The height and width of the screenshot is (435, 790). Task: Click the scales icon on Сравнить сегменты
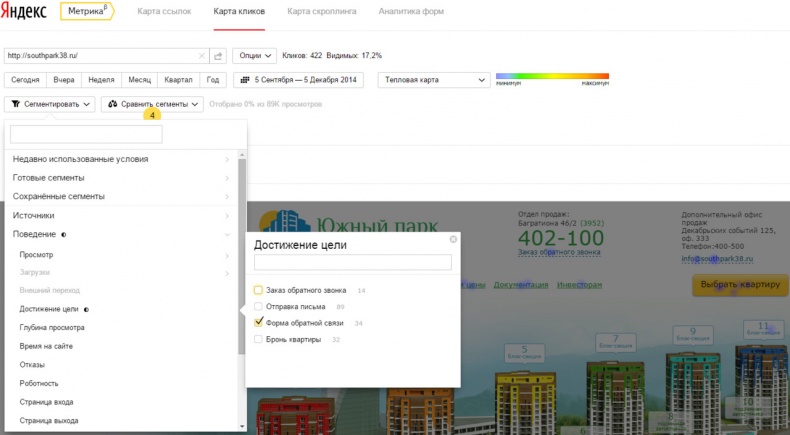pos(112,104)
